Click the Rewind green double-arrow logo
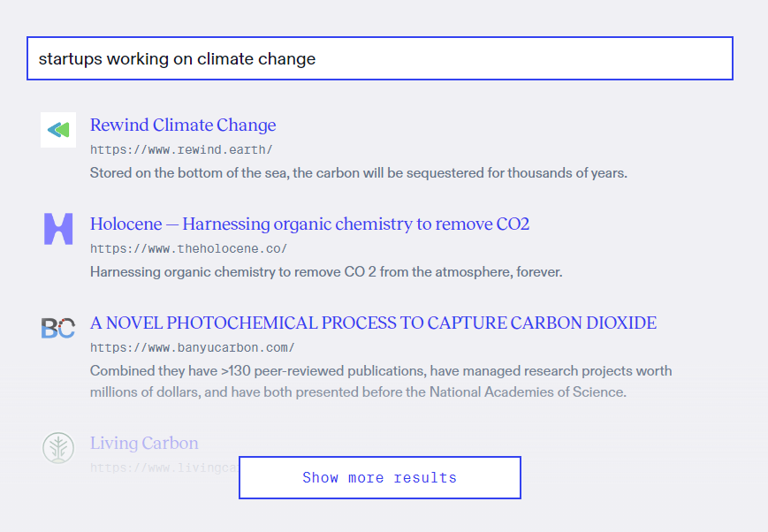The height and width of the screenshot is (532, 768). pos(58,130)
